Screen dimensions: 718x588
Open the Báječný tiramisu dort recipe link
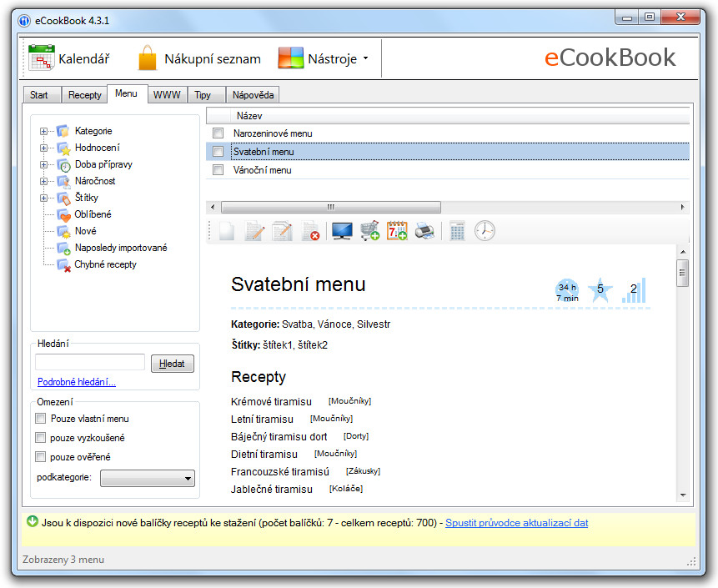[x=279, y=436]
